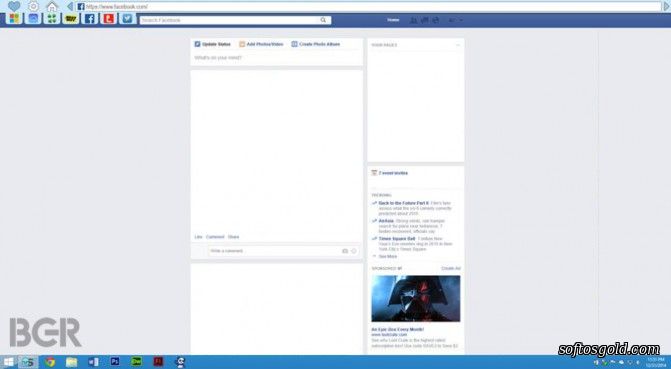Select the Add Photos/Video tab
The image size is (671, 369).
[261, 44]
